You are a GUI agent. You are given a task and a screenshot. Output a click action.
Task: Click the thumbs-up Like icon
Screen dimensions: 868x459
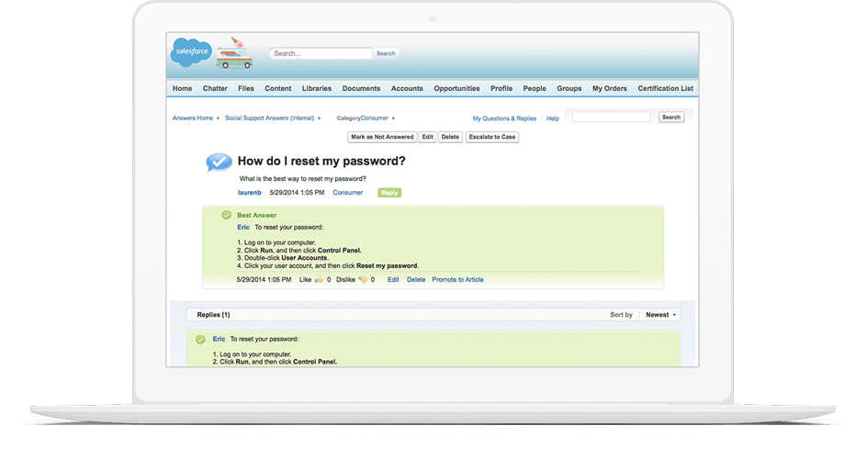(320, 279)
